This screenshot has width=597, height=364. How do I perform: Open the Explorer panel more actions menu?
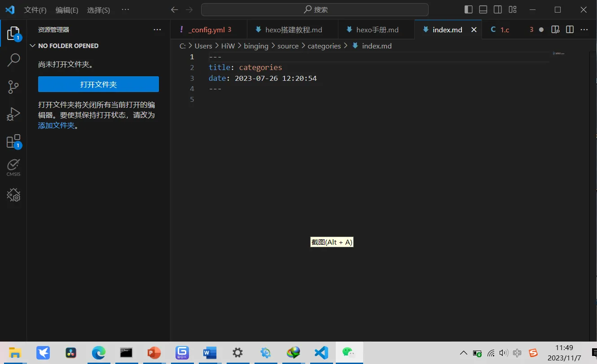(157, 30)
